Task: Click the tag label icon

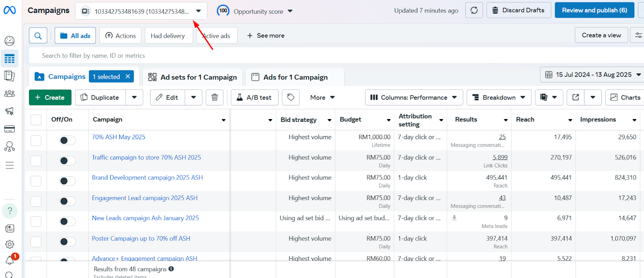Action: tap(291, 97)
